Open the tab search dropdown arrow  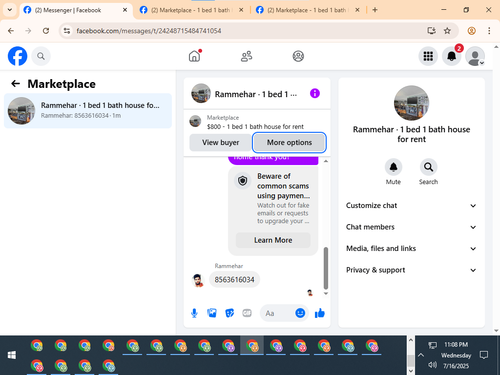click(10, 10)
